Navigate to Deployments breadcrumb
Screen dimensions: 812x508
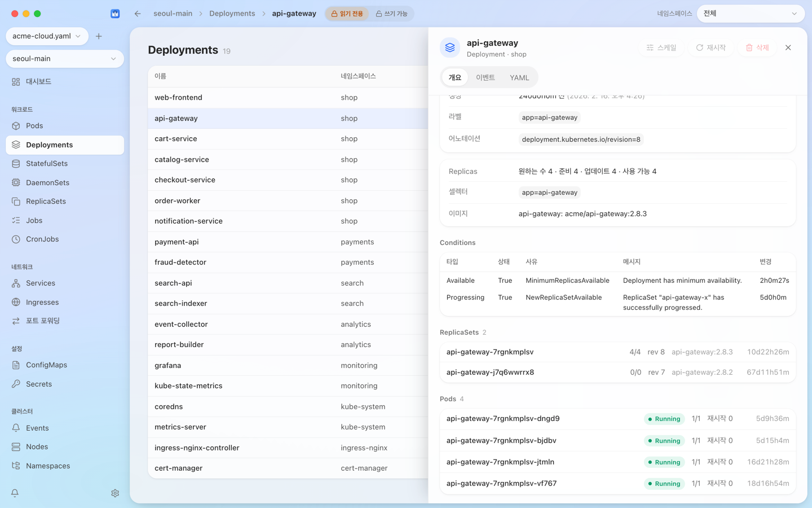pyautogui.click(x=232, y=14)
